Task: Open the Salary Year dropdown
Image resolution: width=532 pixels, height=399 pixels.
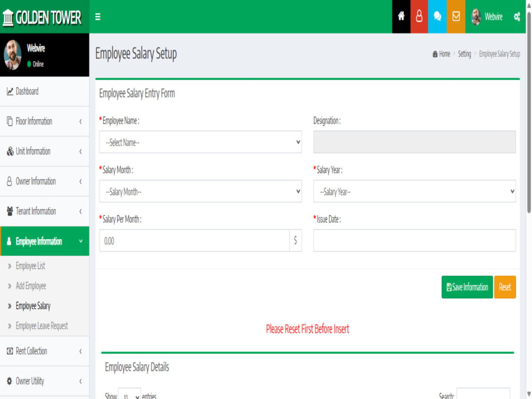Action: click(414, 192)
